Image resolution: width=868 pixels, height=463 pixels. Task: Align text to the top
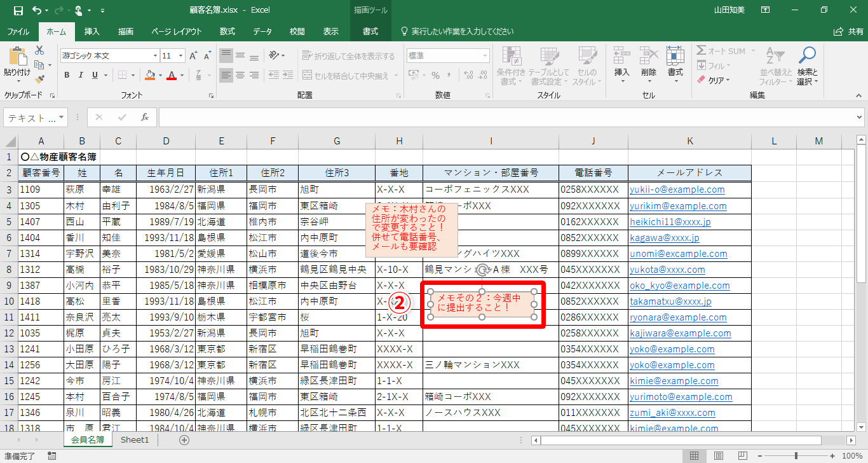tap(226, 56)
